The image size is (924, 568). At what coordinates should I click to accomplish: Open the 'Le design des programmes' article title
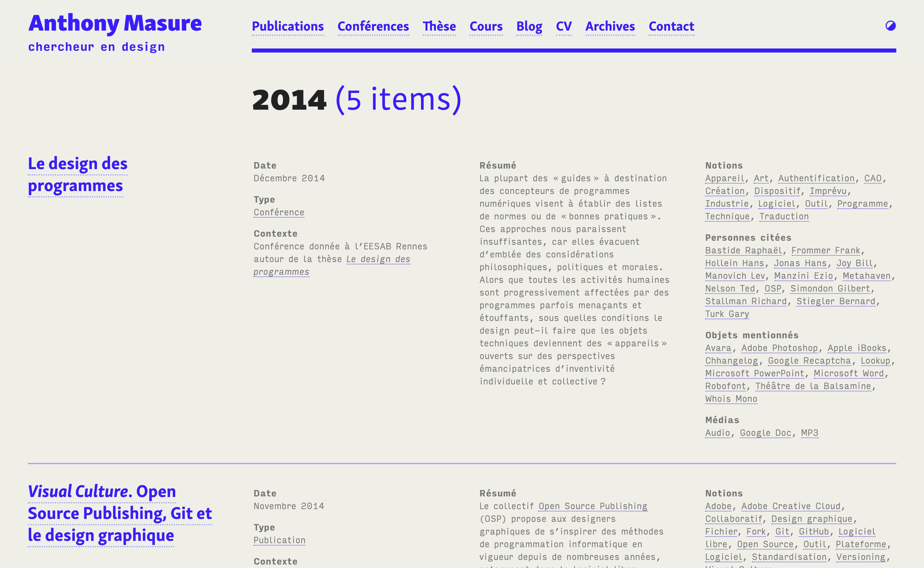77,175
